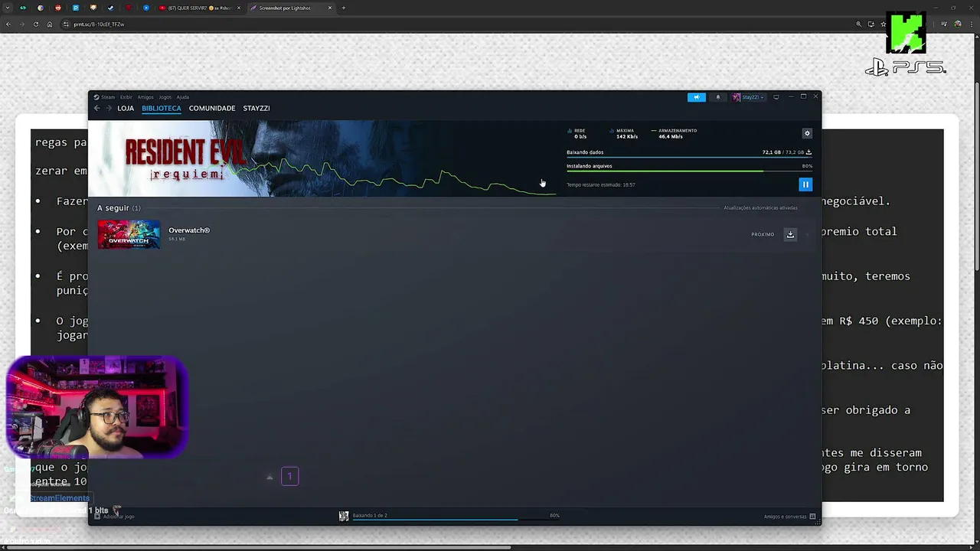Click the 'Baixando dados' progress bar
The height and width of the screenshot is (551, 980).
click(x=689, y=157)
